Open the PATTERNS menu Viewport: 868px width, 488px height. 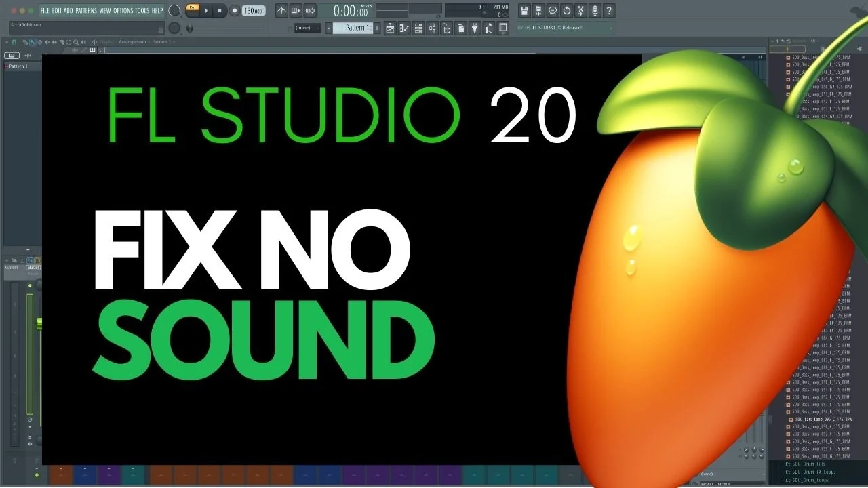85,11
